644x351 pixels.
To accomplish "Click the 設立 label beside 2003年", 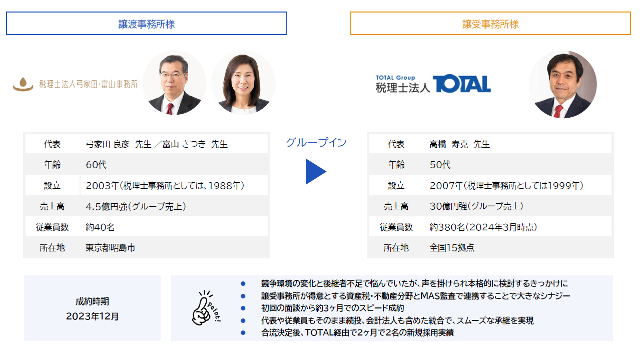I will (x=52, y=186).
